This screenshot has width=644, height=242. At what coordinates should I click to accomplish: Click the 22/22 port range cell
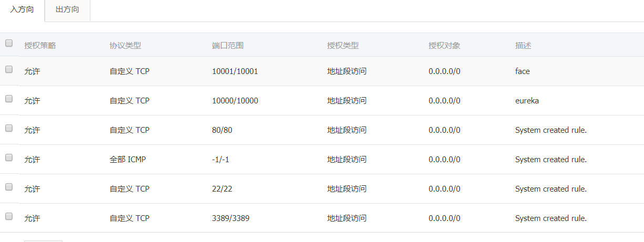222,189
